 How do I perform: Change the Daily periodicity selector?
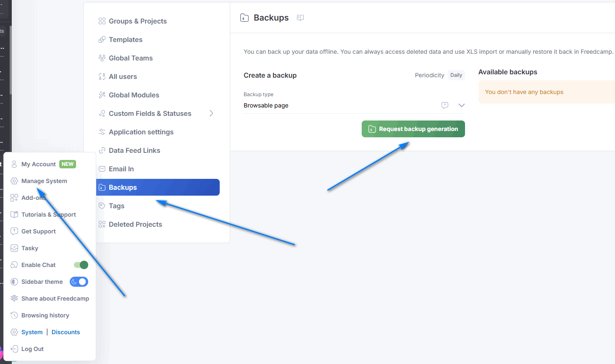click(x=456, y=75)
